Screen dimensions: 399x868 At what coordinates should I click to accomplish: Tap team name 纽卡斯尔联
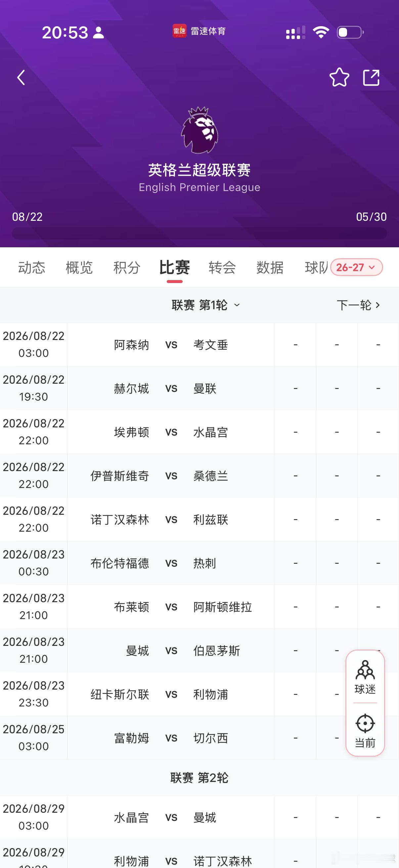click(119, 694)
